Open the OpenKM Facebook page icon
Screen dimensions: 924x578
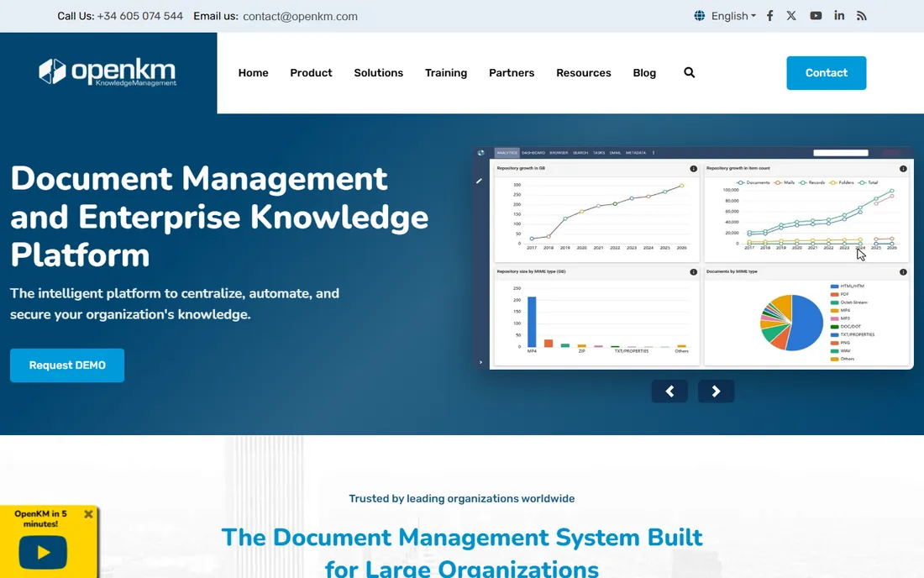(769, 16)
